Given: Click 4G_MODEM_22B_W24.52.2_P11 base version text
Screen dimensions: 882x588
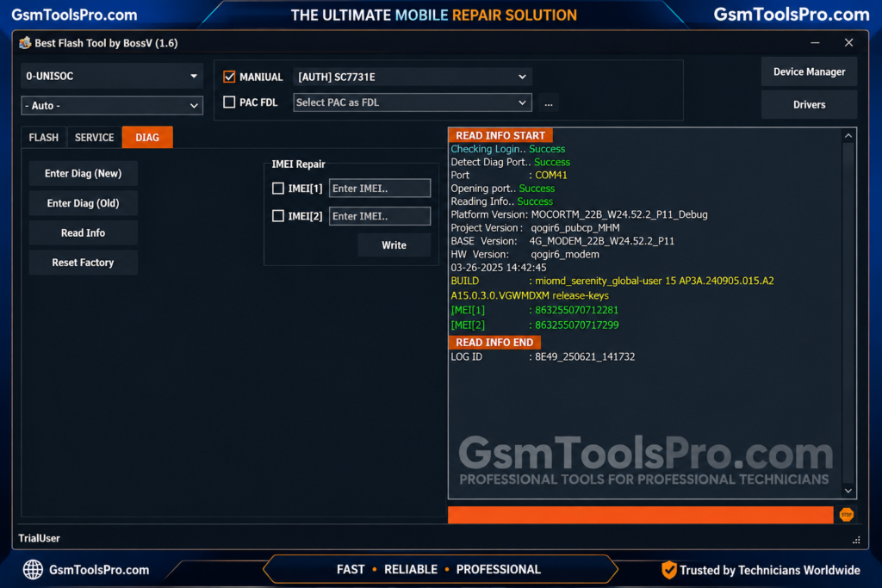Looking at the screenshot, I should pyautogui.click(x=601, y=241).
